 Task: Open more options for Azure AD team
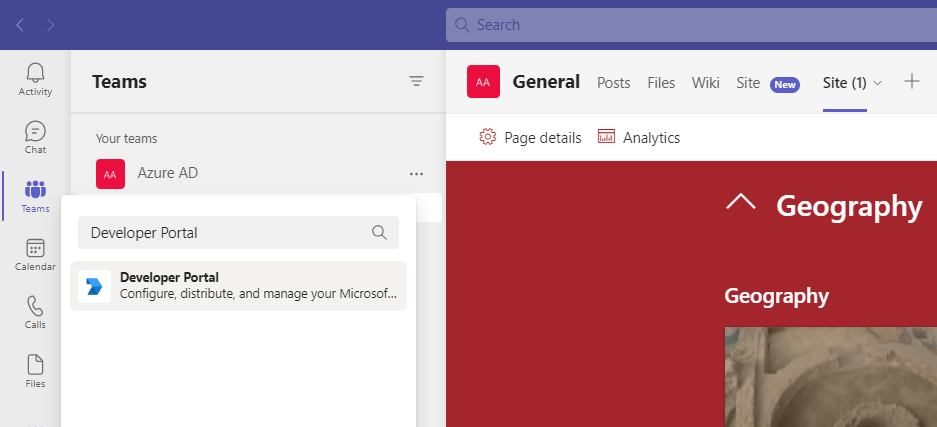tap(416, 174)
